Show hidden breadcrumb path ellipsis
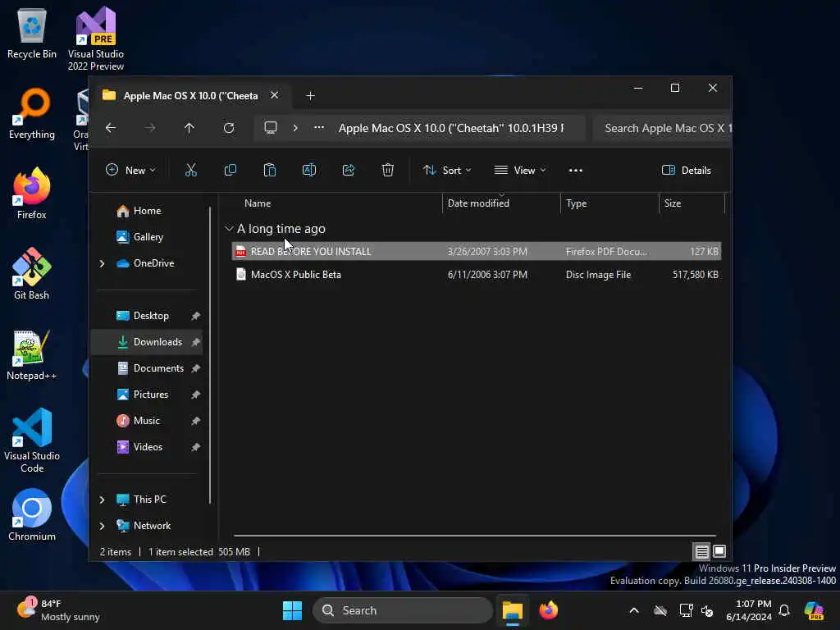Screen dimensions: 840x630 (x=319, y=127)
